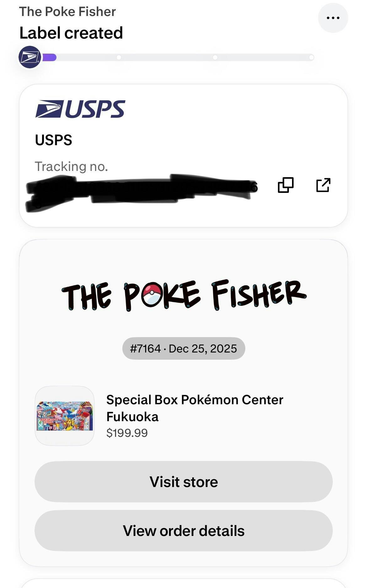Screen dimensions: 367x588
Task: Tap the purple progress segment
Action: pos(50,57)
